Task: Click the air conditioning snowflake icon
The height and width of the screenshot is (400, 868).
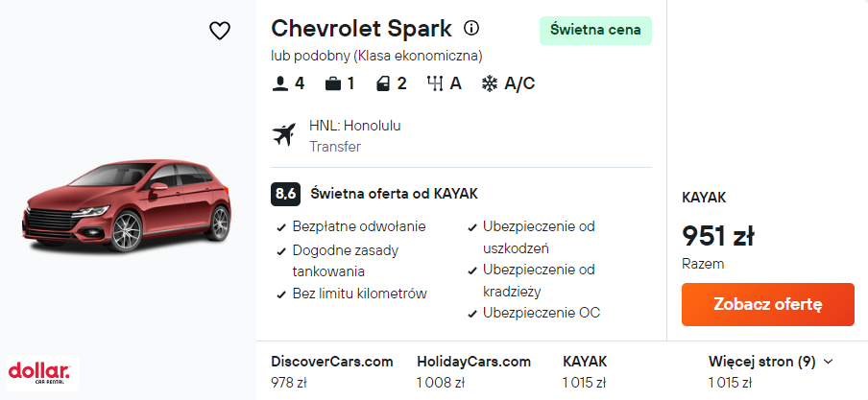Action: 489,83
